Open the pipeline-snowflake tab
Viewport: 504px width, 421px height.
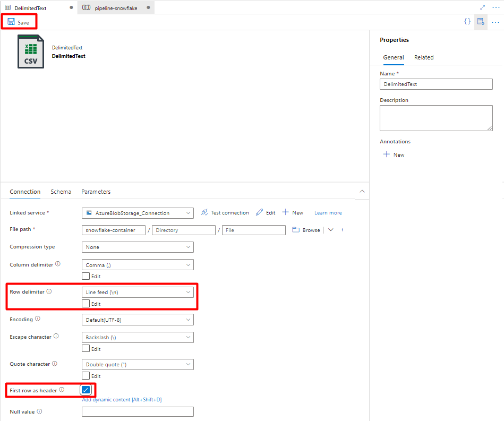pyautogui.click(x=116, y=8)
